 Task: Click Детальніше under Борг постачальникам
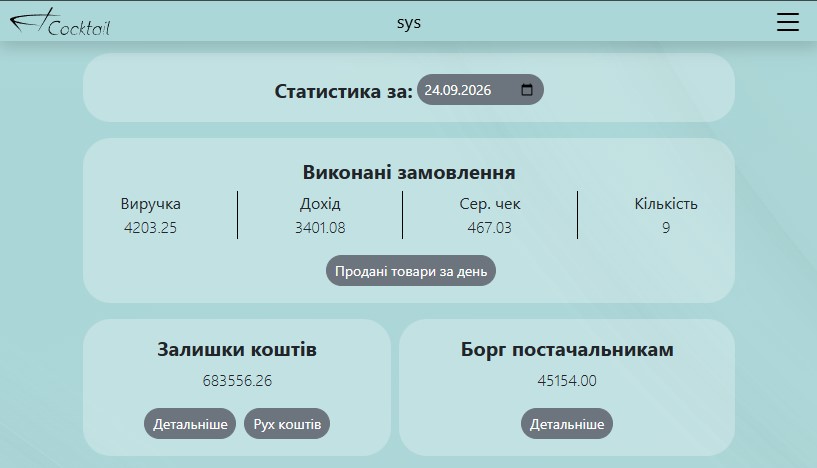[567, 424]
